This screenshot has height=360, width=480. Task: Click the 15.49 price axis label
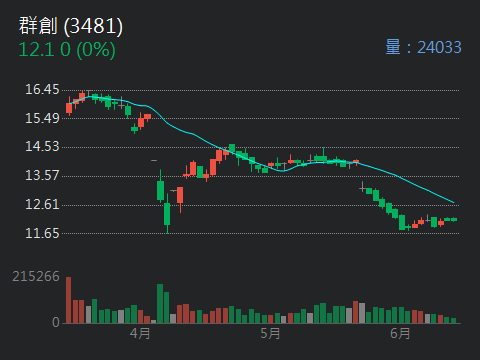(42, 118)
